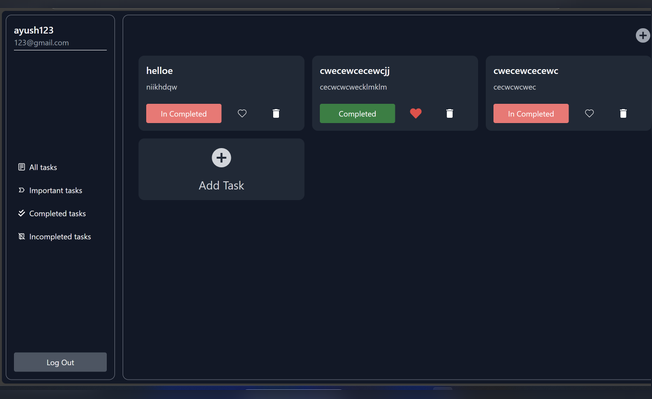Click the plus icon in top right corner
The width and height of the screenshot is (652, 399).
[643, 35]
